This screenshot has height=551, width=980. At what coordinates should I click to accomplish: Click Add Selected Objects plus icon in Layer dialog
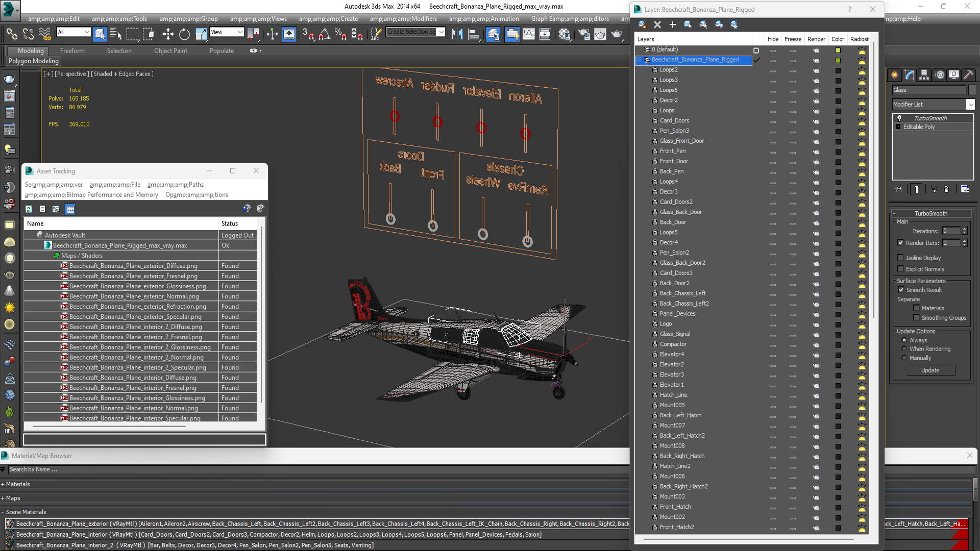pyautogui.click(x=673, y=24)
